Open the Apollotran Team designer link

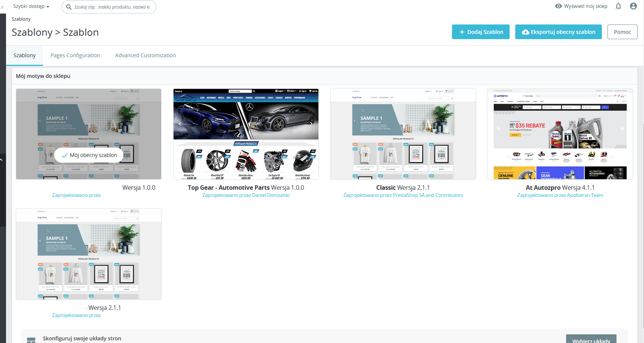pyautogui.click(x=585, y=195)
